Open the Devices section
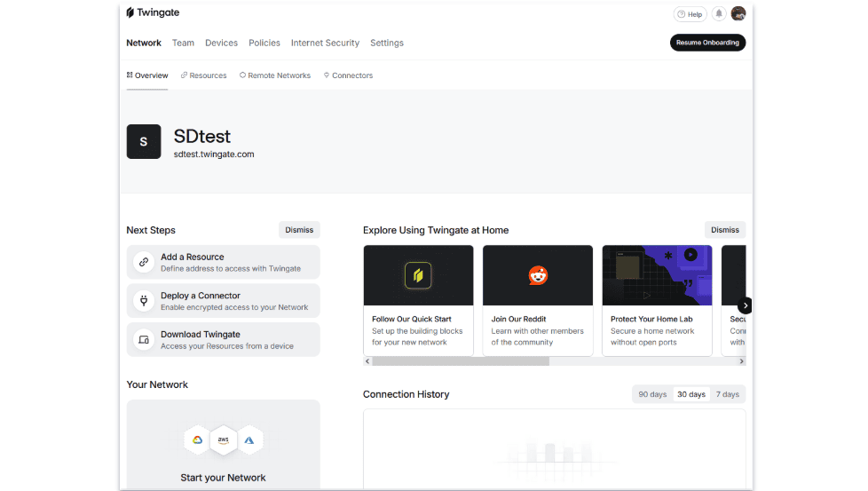 point(221,43)
